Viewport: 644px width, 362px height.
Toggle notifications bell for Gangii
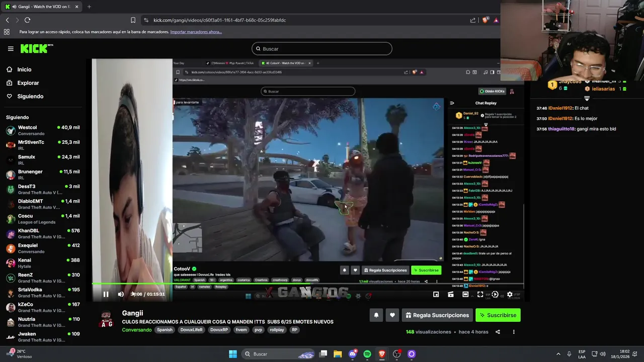(x=376, y=315)
